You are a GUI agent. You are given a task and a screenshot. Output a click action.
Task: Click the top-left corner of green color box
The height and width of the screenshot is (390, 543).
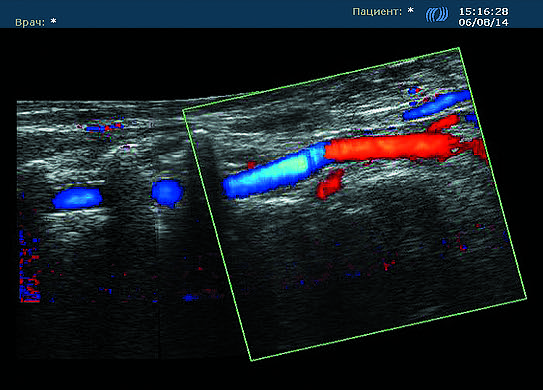point(183,110)
